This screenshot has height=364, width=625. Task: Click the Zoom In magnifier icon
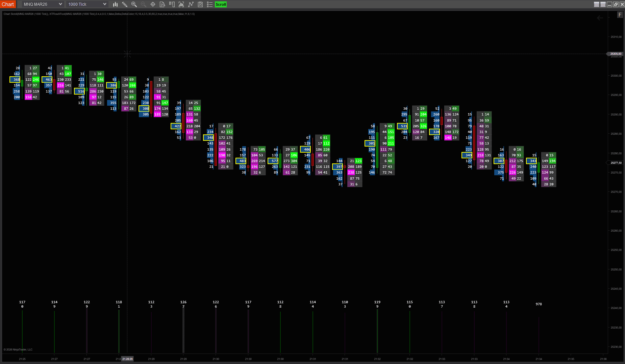[x=134, y=4]
